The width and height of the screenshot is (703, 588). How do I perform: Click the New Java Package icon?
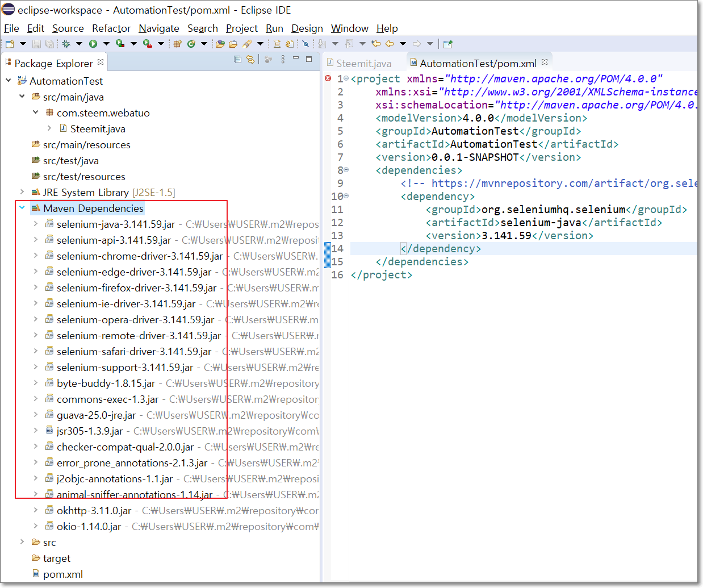pyautogui.click(x=177, y=44)
